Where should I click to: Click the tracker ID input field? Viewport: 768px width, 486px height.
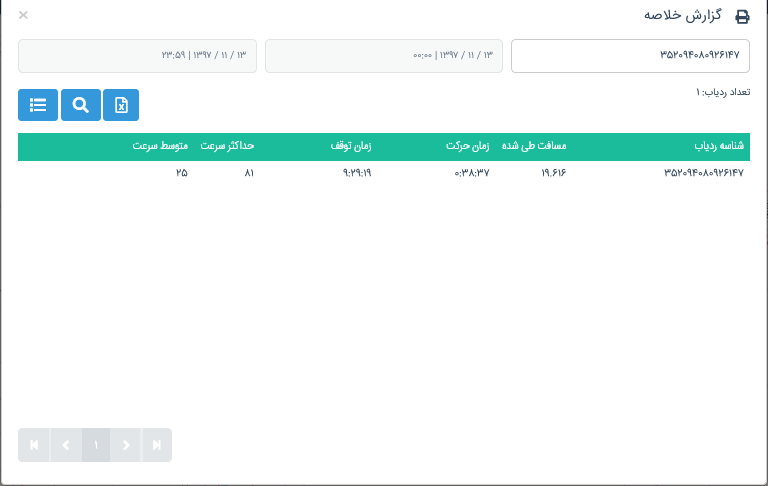[x=630, y=56]
